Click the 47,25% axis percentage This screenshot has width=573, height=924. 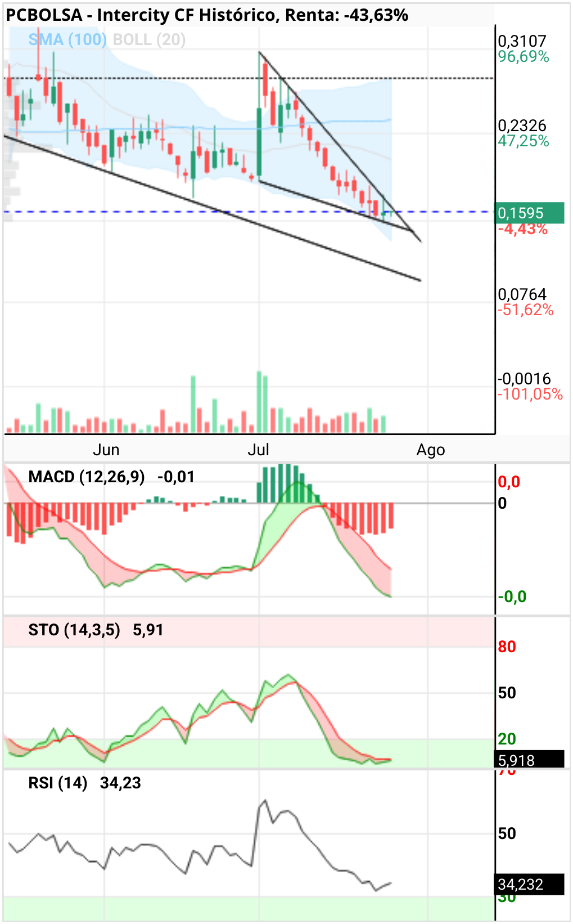(524, 141)
